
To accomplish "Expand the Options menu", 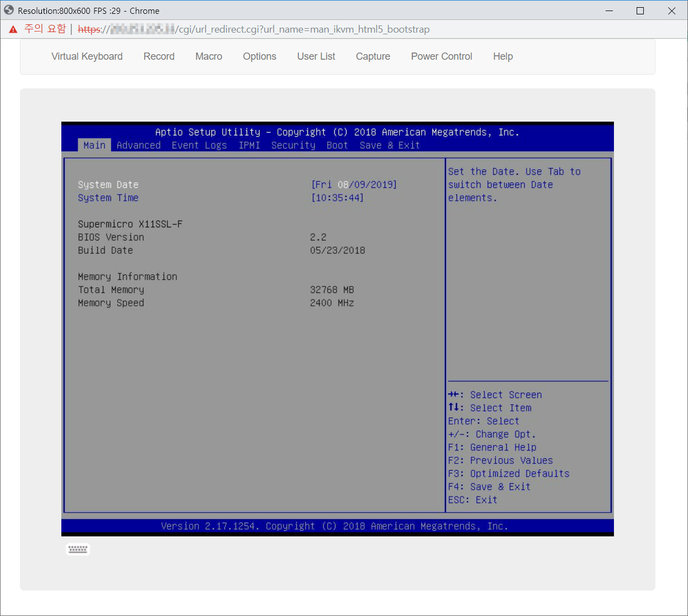I will 259,56.
